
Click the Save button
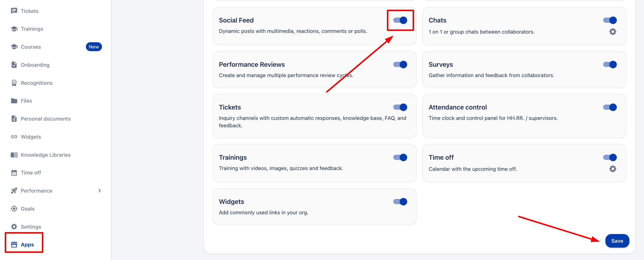tap(617, 241)
